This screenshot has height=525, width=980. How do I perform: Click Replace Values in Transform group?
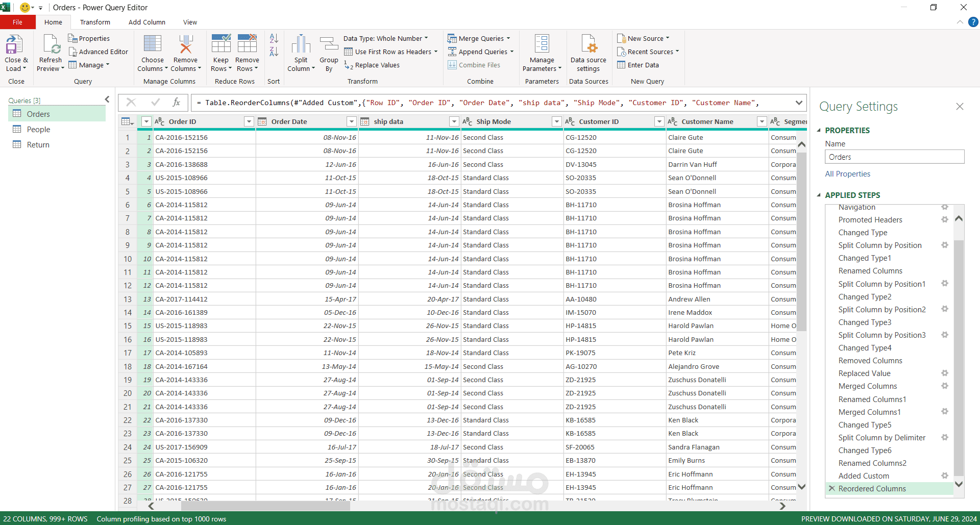(372, 65)
